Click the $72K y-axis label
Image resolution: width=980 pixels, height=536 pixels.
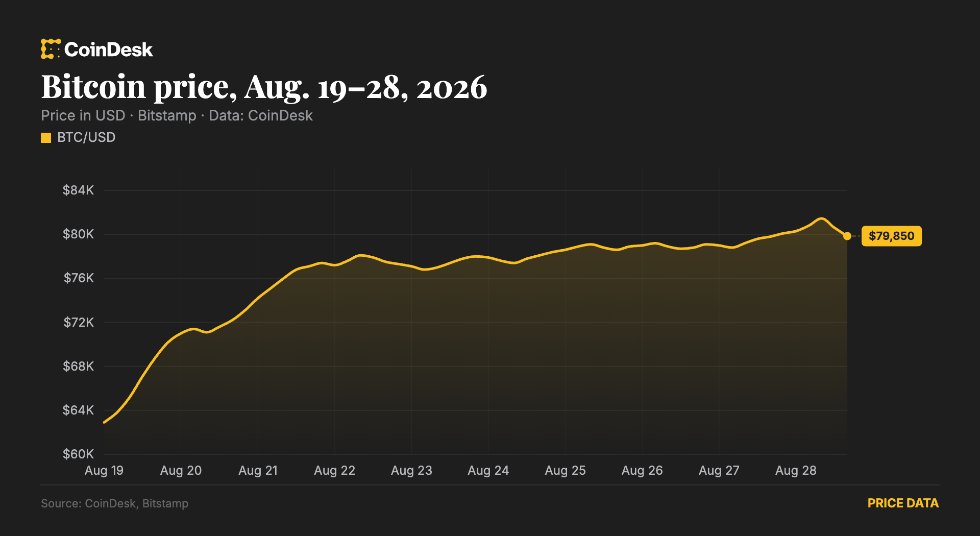[79, 323]
